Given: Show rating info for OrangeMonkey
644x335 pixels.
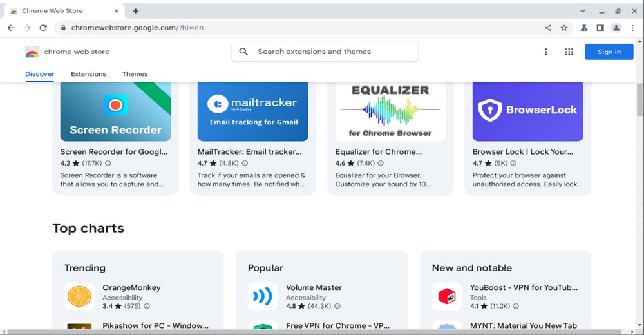Looking at the screenshot, I should click(x=147, y=306).
